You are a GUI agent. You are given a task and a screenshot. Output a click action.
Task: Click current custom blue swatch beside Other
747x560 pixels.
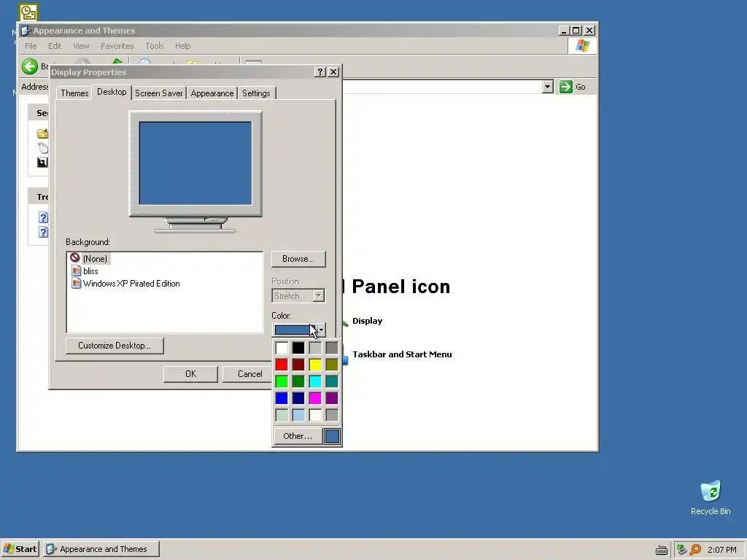pyautogui.click(x=332, y=436)
